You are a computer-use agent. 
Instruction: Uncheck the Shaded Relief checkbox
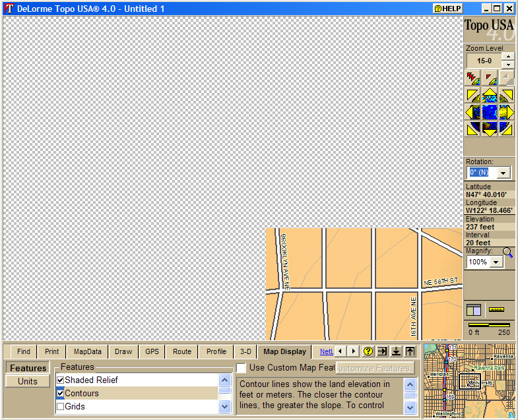coord(60,380)
